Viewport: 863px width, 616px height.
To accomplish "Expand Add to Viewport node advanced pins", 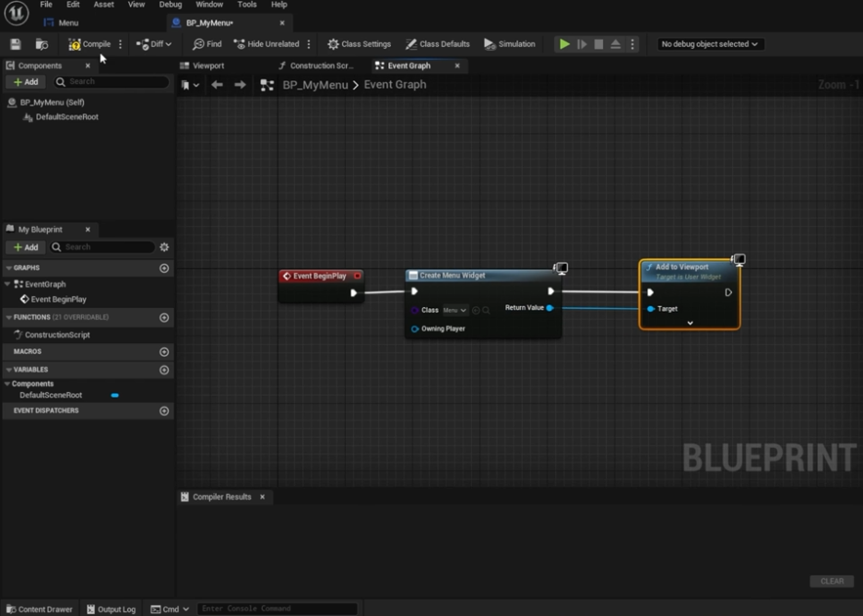I will 691,323.
